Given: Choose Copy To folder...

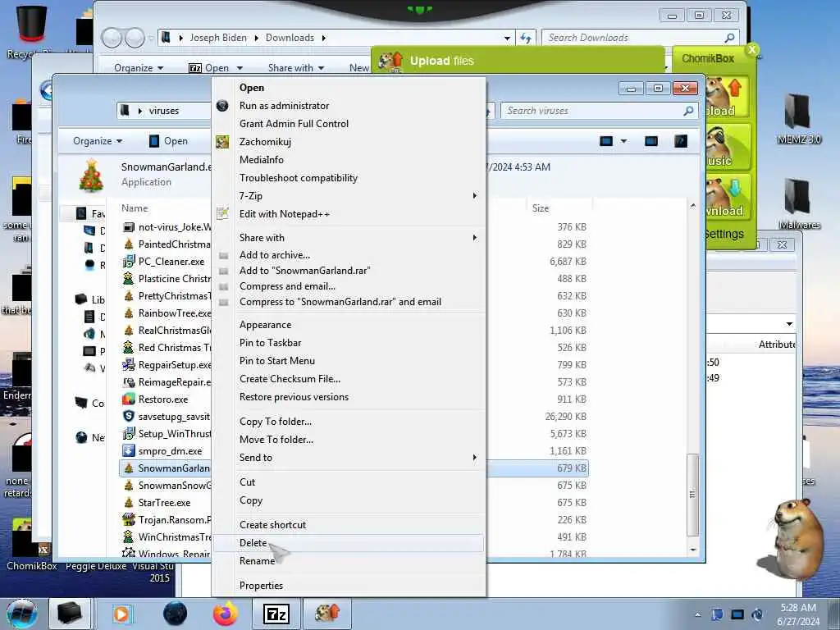Looking at the screenshot, I should (276, 422).
